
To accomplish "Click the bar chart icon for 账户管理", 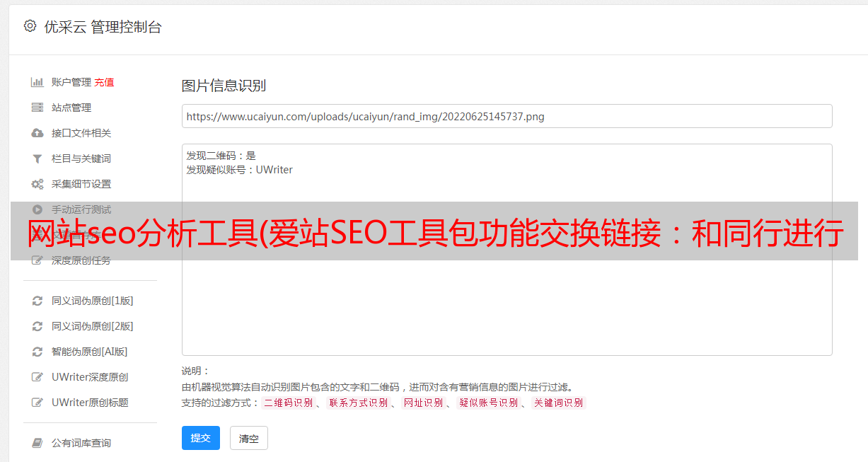I will (x=37, y=82).
